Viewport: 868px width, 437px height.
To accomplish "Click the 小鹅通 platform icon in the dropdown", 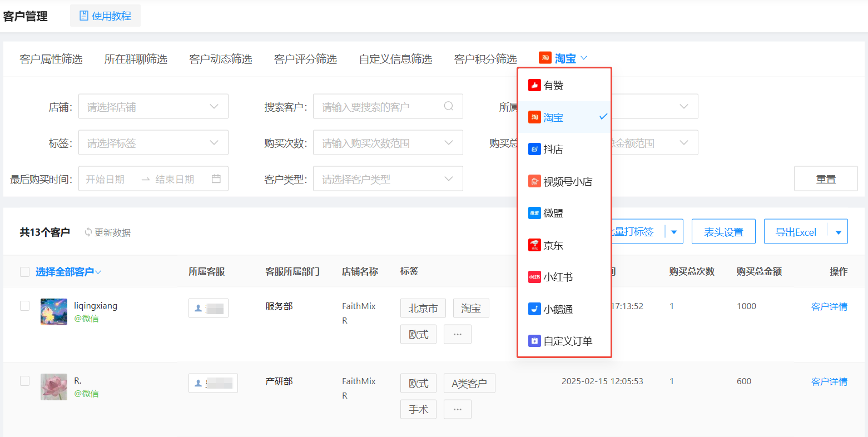I will point(534,309).
